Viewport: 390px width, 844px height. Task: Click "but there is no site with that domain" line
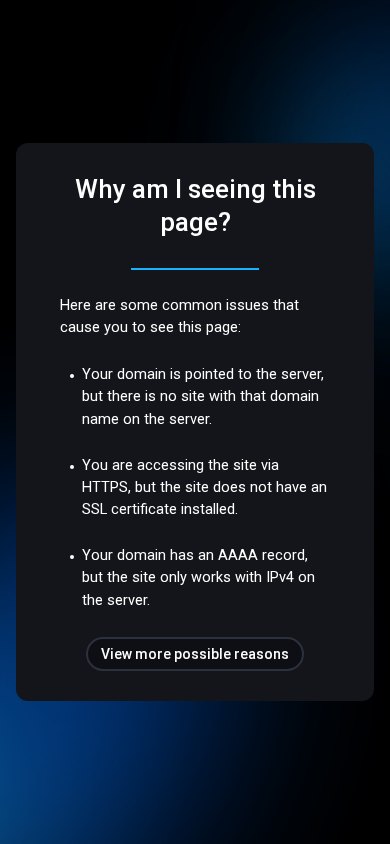tap(200, 396)
